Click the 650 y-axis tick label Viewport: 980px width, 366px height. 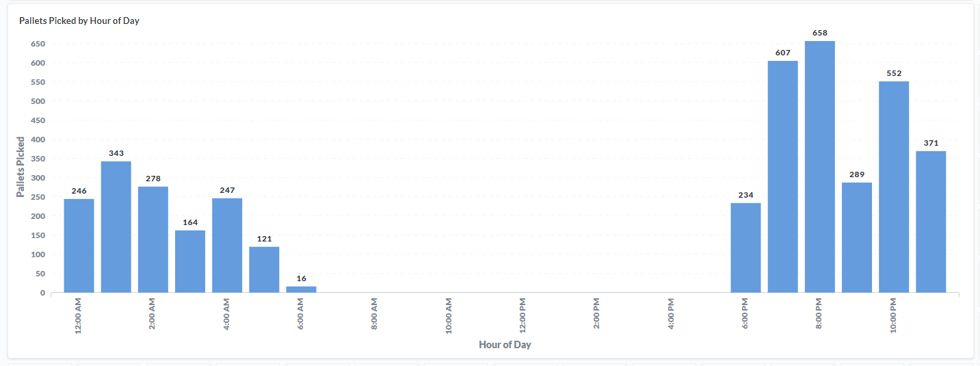pyautogui.click(x=38, y=44)
